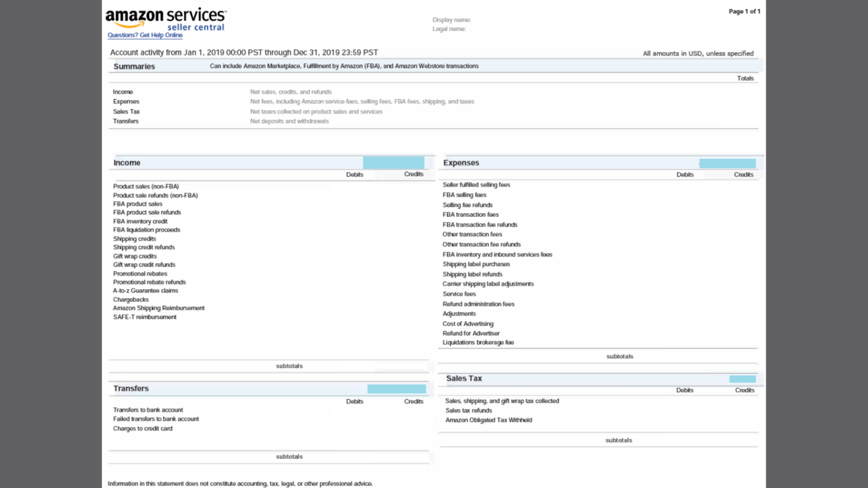Click the Income summary row
The width and height of the screenshot is (868, 488).
(x=123, y=92)
